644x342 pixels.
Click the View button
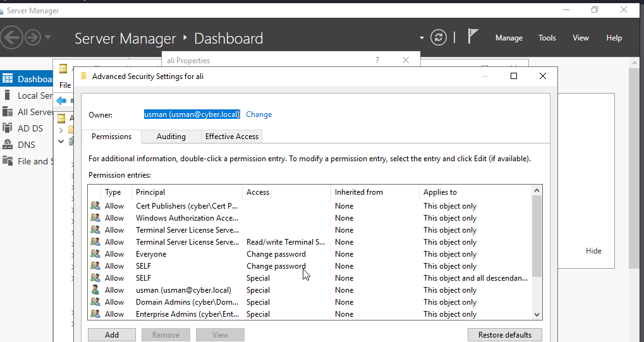pyautogui.click(x=220, y=334)
